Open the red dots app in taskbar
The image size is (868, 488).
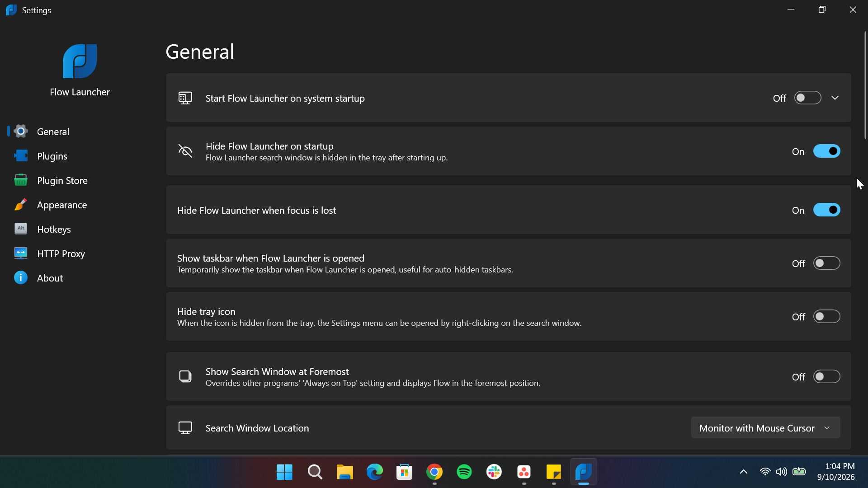click(x=524, y=472)
